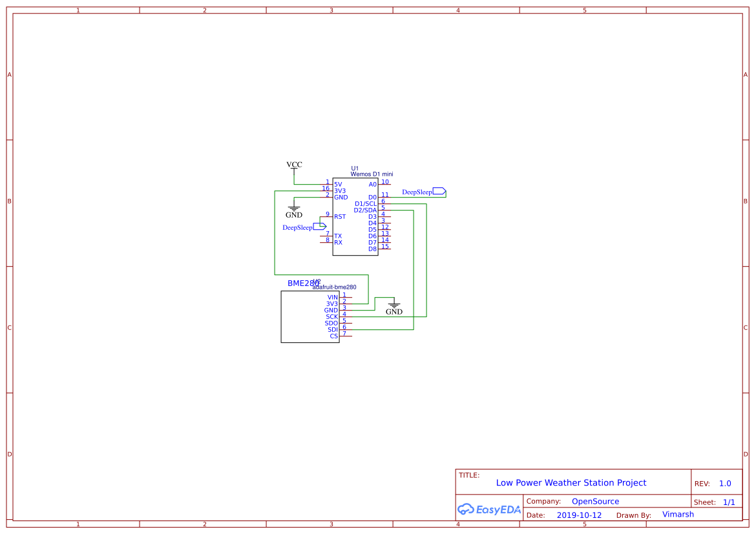Select the DeepSleep net flag on RST

point(304,227)
